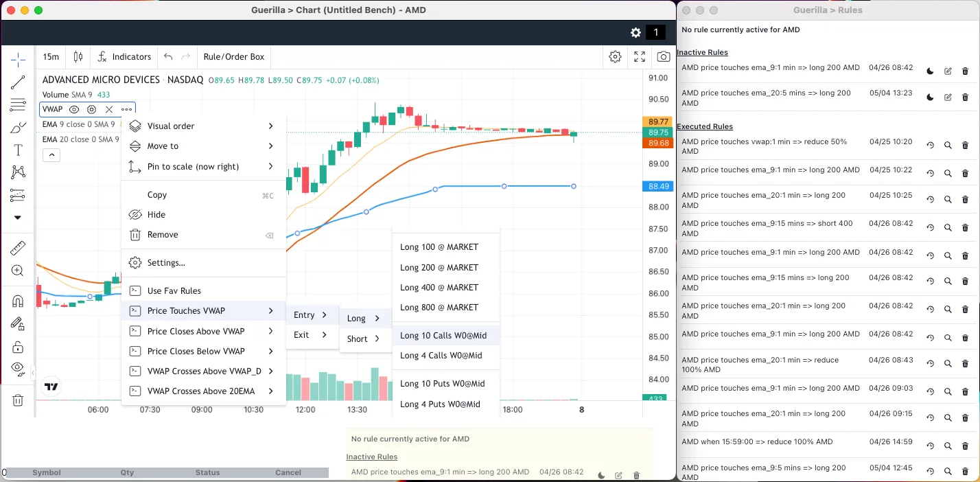Open the Rule/Order Box
980x482 pixels.
click(x=234, y=57)
